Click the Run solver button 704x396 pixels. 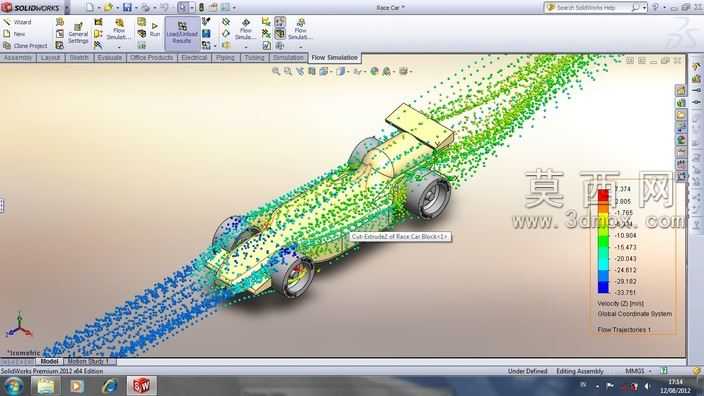(x=155, y=30)
